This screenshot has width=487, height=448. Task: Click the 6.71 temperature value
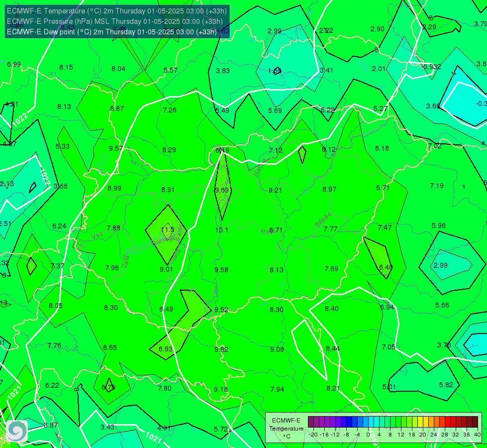383,188
